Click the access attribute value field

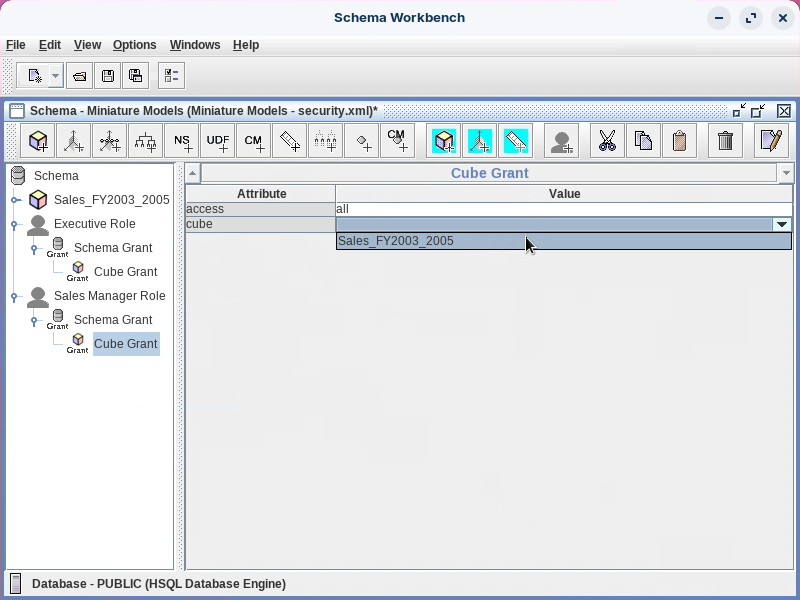tap(563, 209)
